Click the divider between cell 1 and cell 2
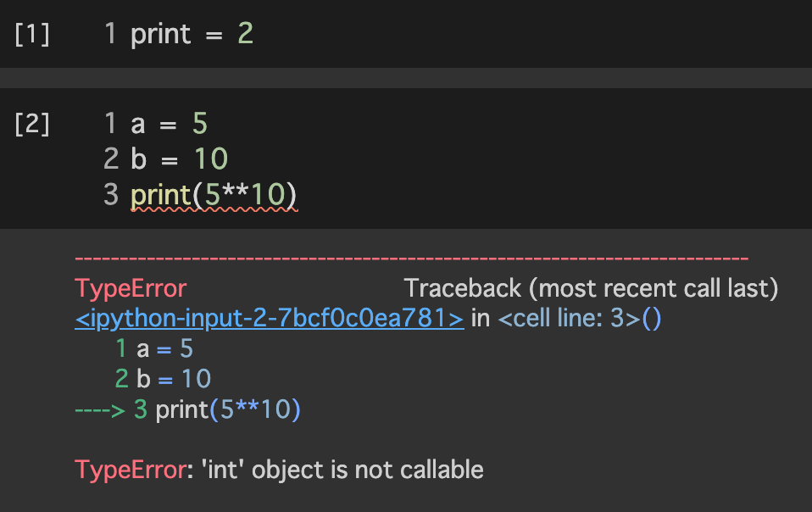This screenshot has width=812, height=512. [406, 78]
